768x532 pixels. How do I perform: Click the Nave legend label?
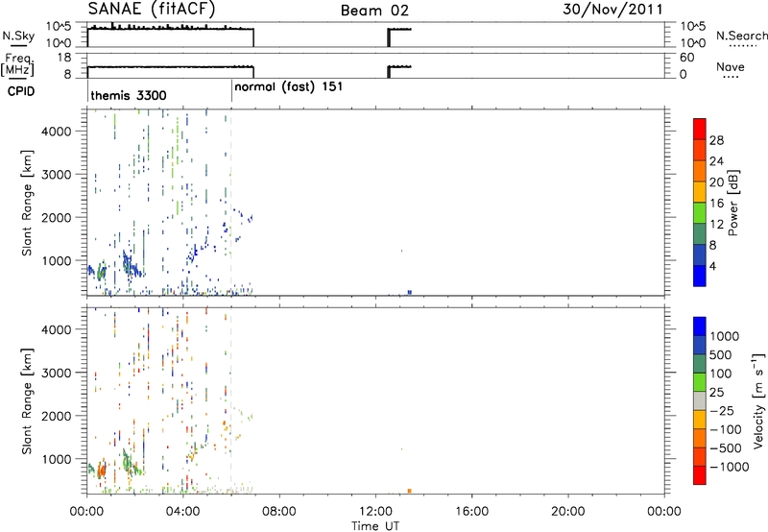tap(731, 66)
